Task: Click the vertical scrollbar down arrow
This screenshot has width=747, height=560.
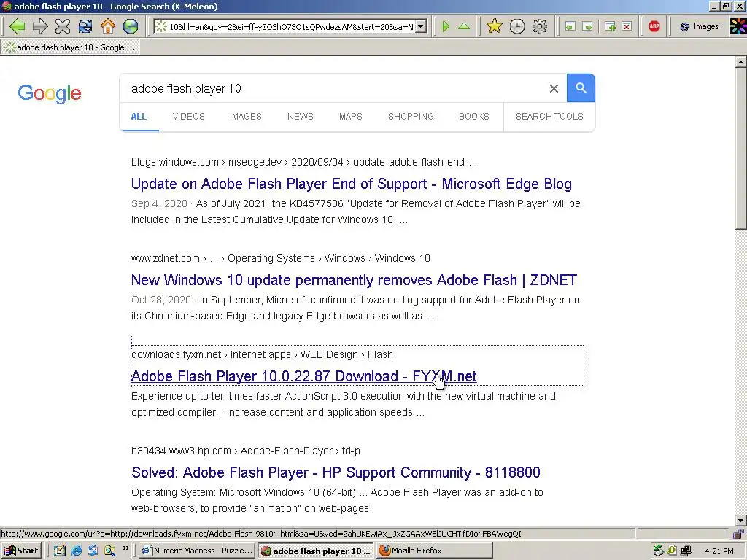Action: point(741,521)
